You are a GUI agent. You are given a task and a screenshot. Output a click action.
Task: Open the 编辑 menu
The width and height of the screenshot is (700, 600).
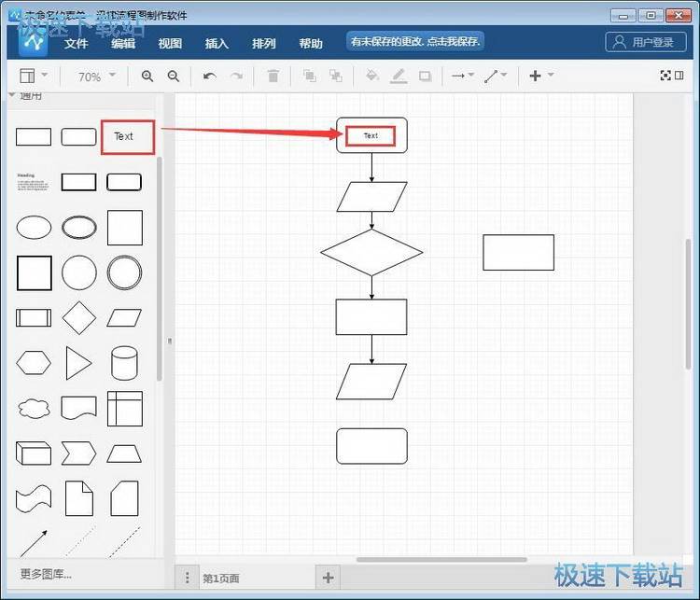[x=123, y=43]
